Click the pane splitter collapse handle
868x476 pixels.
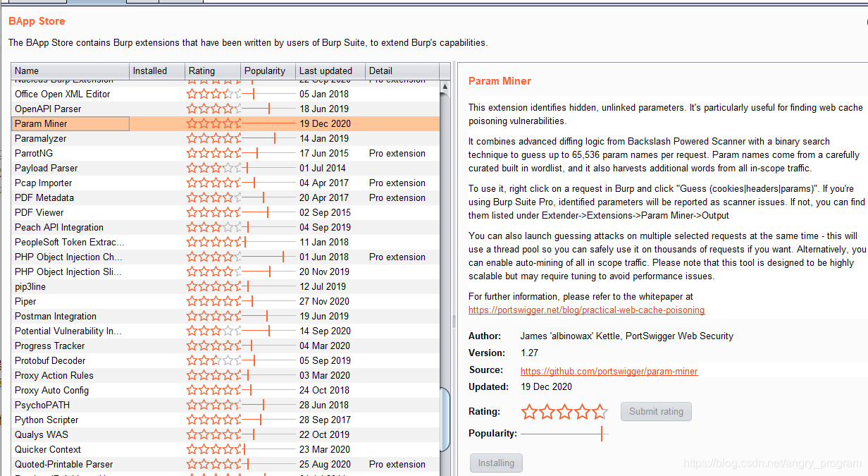pyautogui.click(x=454, y=322)
